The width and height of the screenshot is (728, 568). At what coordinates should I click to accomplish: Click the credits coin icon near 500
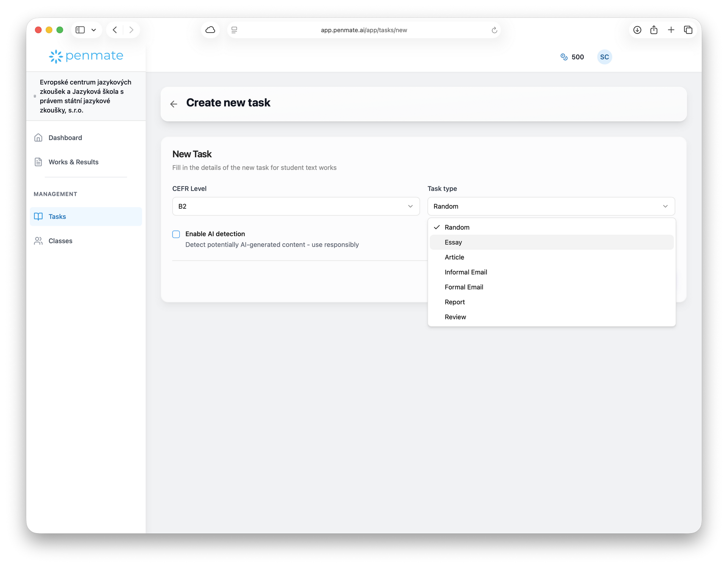[x=564, y=57]
